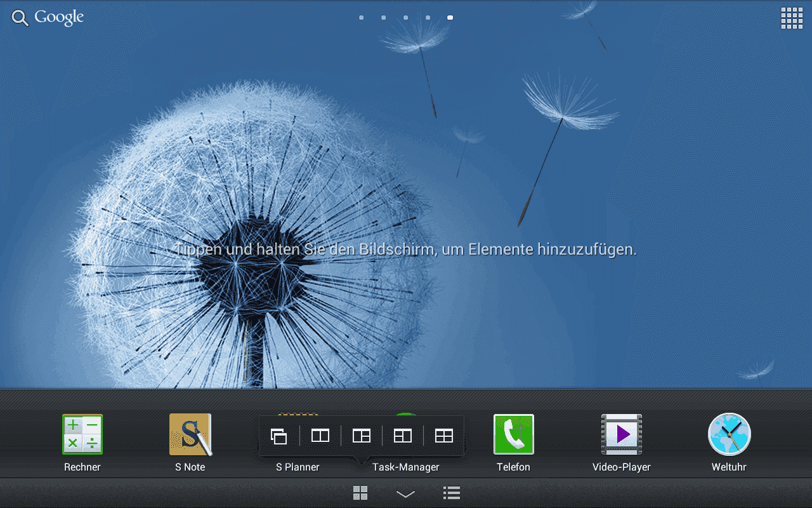Image resolution: width=812 pixels, height=508 pixels.
Task: Tap the Video-Player label text
Action: click(622, 467)
